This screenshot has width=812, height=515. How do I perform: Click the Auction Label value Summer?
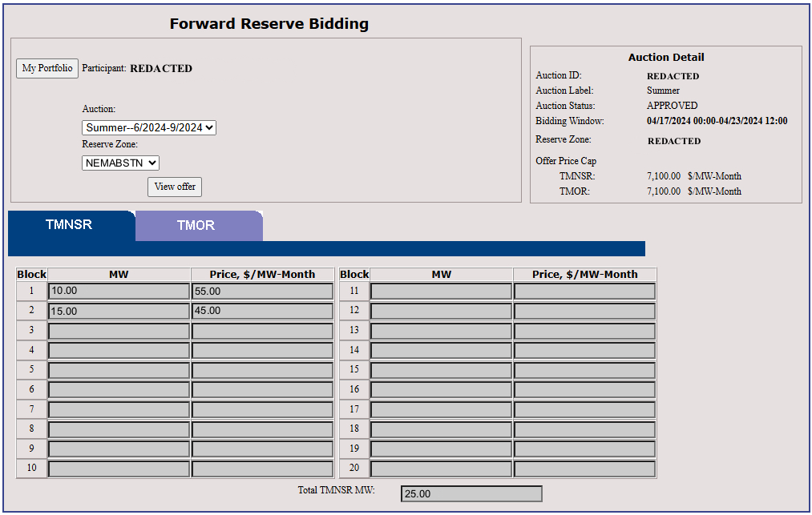click(663, 91)
